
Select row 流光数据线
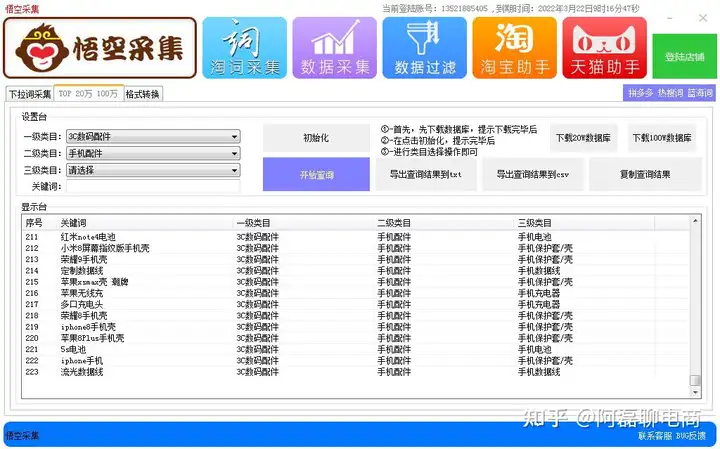(x=356, y=372)
